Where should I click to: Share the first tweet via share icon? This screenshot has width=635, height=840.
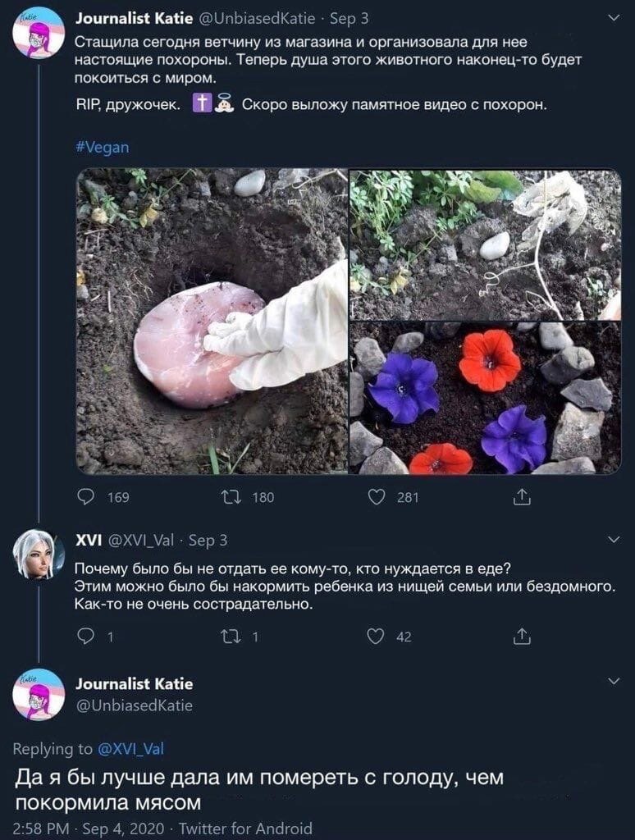click(522, 497)
